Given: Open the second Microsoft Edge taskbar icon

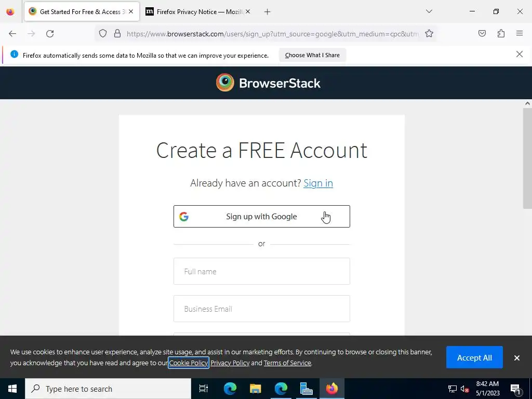Looking at the screenshot, I should coord(281,389).
